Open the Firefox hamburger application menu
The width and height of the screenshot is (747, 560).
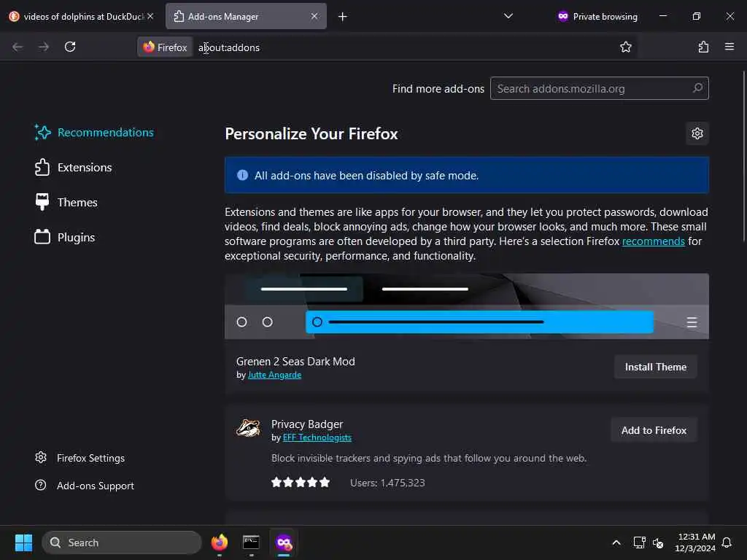pos(729,47)
